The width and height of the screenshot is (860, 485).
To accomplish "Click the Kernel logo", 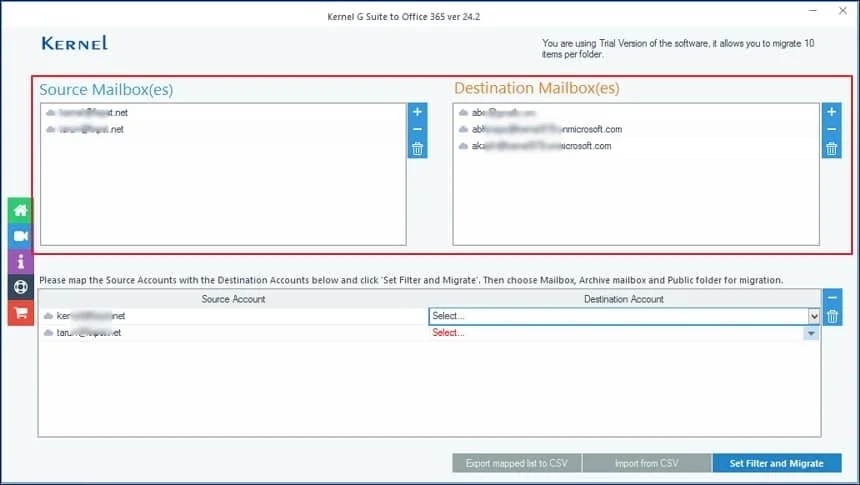I will click(x=75, y=43).
